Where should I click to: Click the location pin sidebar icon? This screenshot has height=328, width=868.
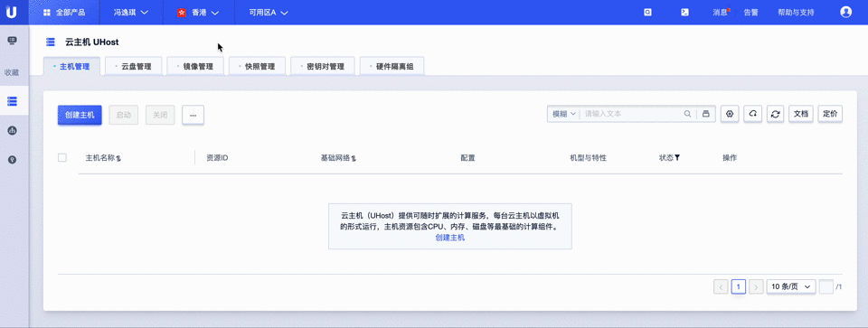click(12, 159)
